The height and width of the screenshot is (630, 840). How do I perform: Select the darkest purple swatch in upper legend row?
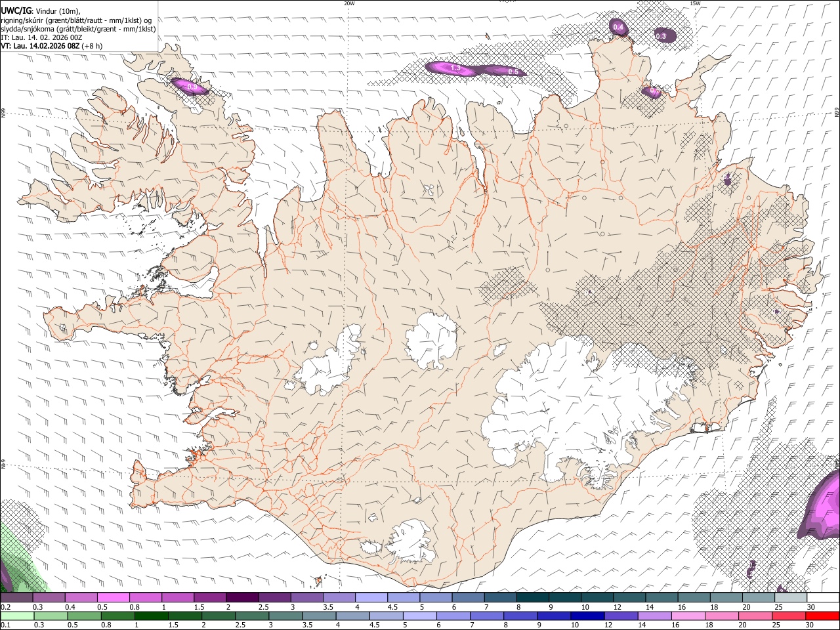[241, 598]
